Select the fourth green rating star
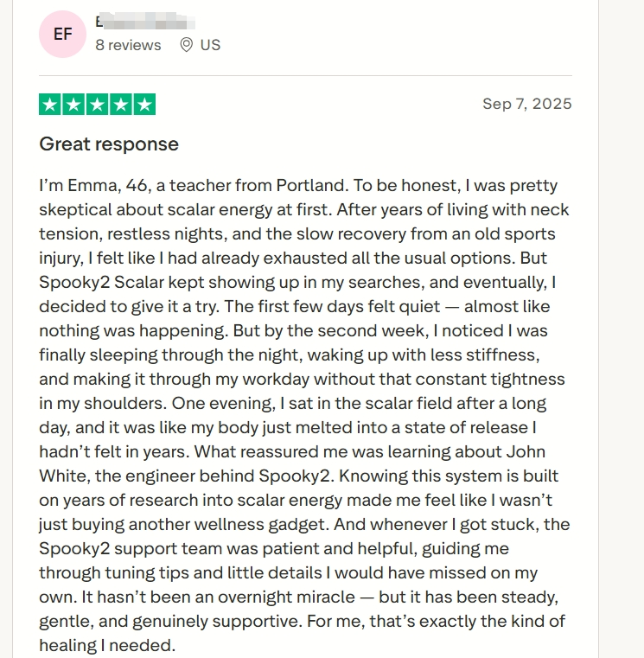The width and height of the screenshot is (644, 658). point(120,105)
